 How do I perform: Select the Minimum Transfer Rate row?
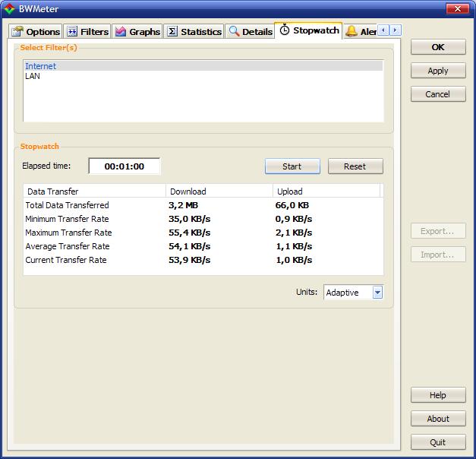[x=203, y=219]
